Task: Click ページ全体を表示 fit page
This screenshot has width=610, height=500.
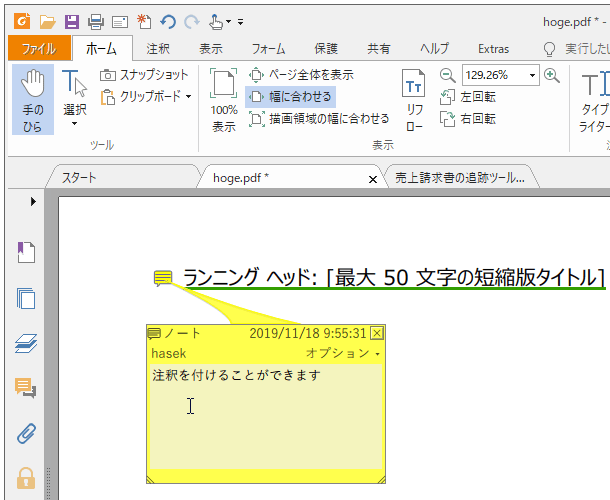Action: click(x=301, y=75)
